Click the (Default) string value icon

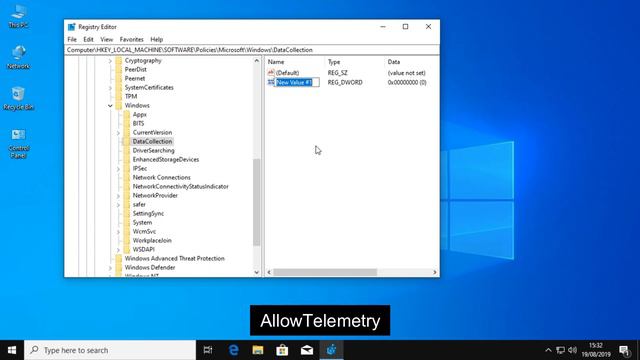pyautogui.click(x=271, y=73)
